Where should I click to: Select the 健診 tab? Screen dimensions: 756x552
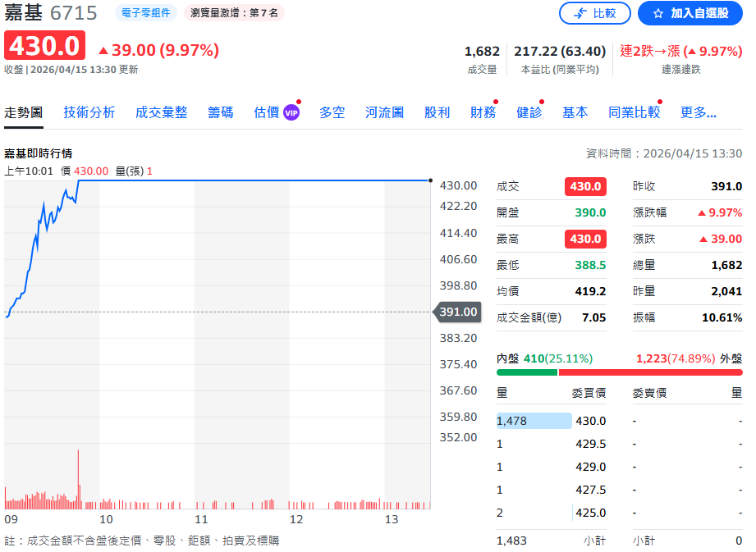point(529,112)
